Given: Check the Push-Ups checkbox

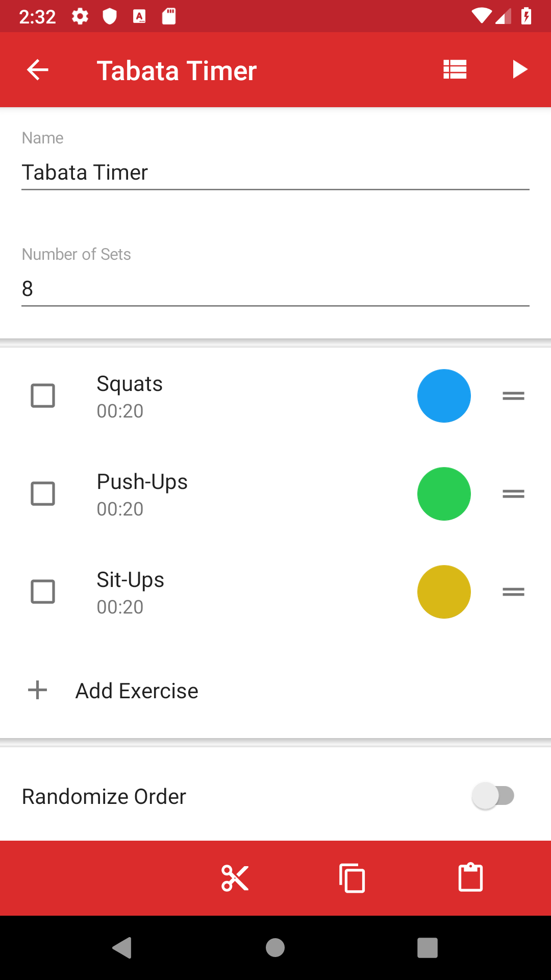Looking at the screenshot, I should click(43, 494).
